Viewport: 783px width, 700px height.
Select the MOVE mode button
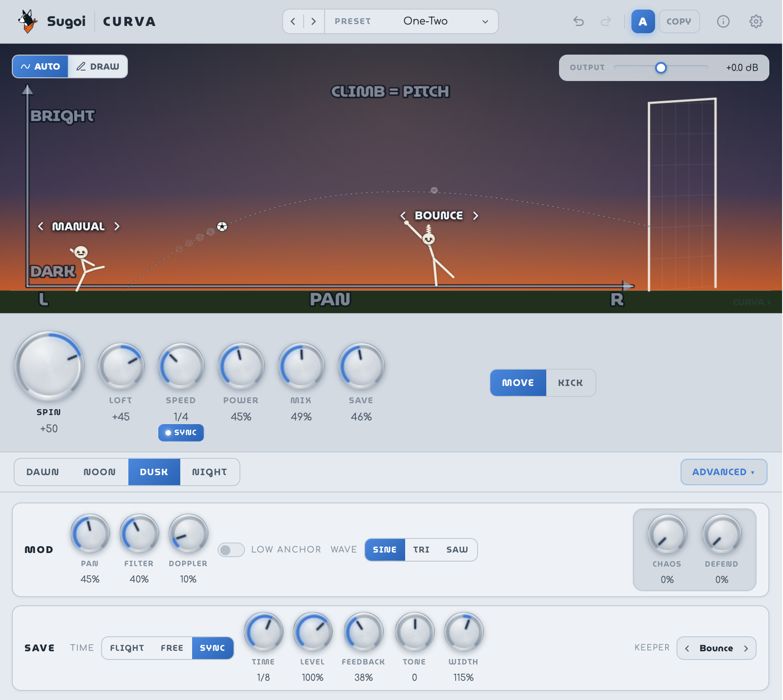(x=518, y=383)
